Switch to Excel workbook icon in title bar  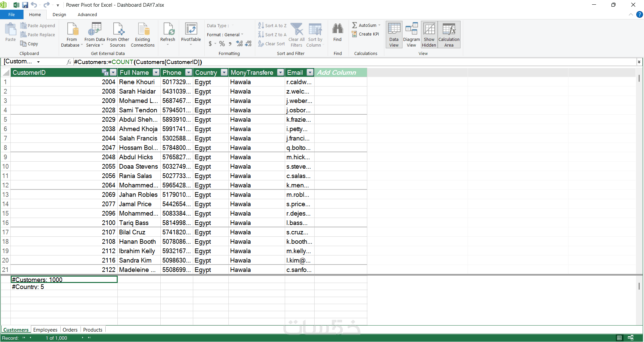16,5
